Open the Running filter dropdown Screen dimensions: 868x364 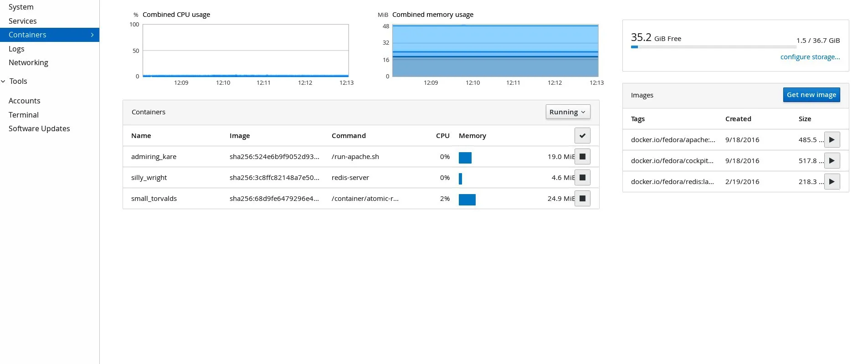point(567,112)
